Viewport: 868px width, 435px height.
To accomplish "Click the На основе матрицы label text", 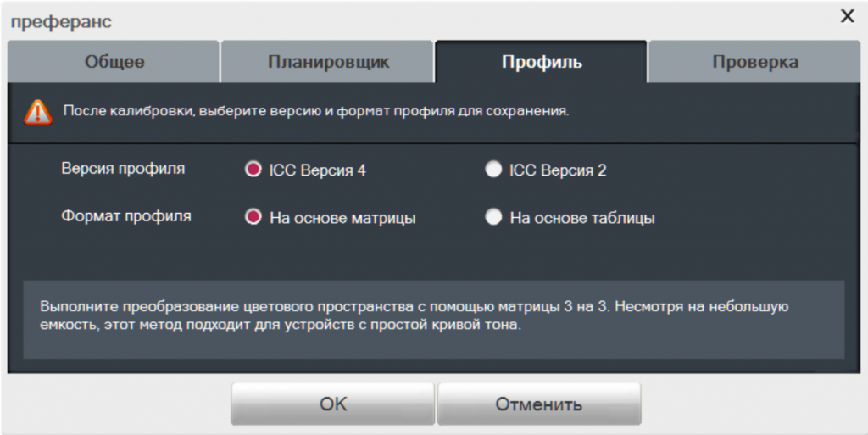I will tap(342, 217).
